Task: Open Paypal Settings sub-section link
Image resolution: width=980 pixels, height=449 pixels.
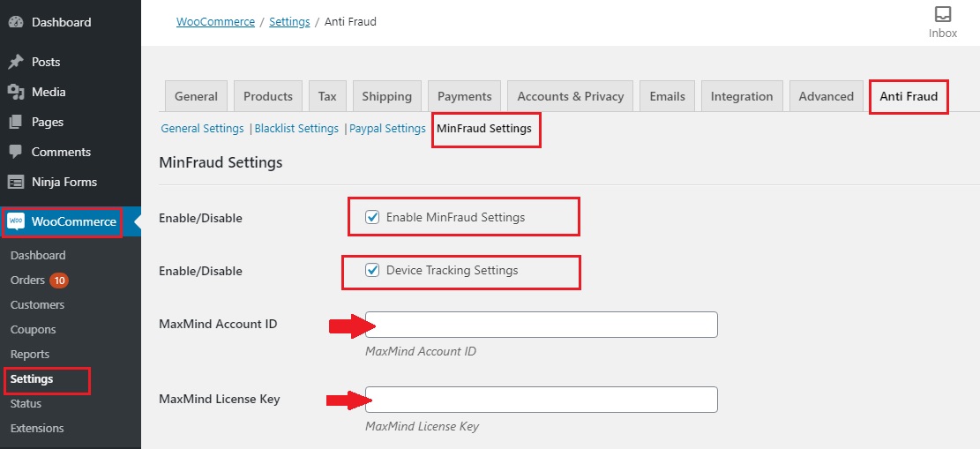Action: point(387,128)
